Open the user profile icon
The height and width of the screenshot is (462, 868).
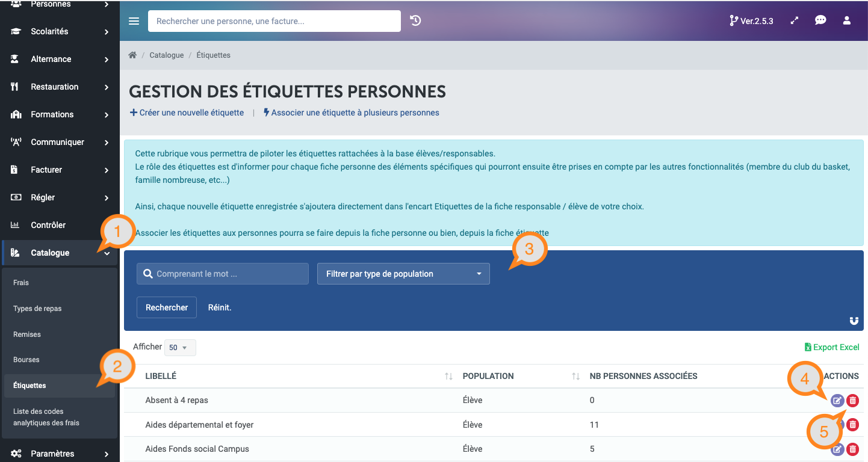pyautogui.click(x=847, y=20)
